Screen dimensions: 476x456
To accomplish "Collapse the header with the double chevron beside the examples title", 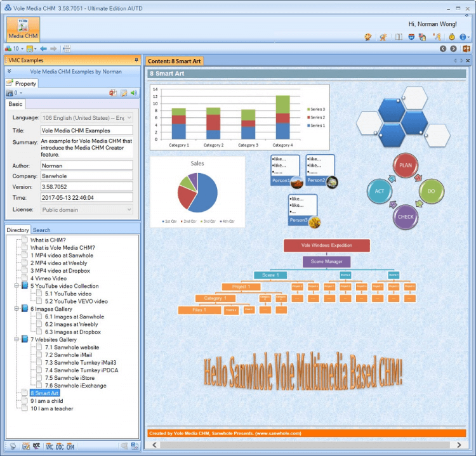I will (9, 71).
